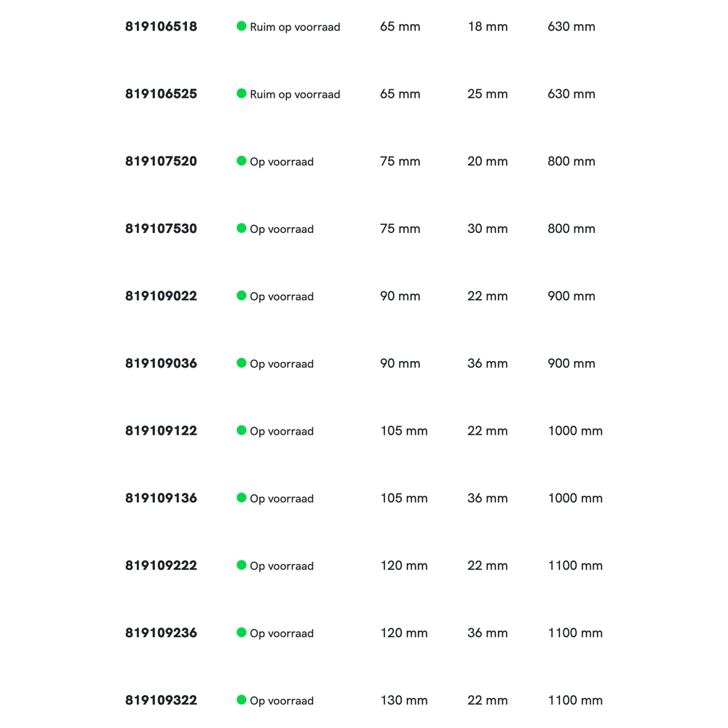Click the green stock dot for 819109236

point(242,633)
